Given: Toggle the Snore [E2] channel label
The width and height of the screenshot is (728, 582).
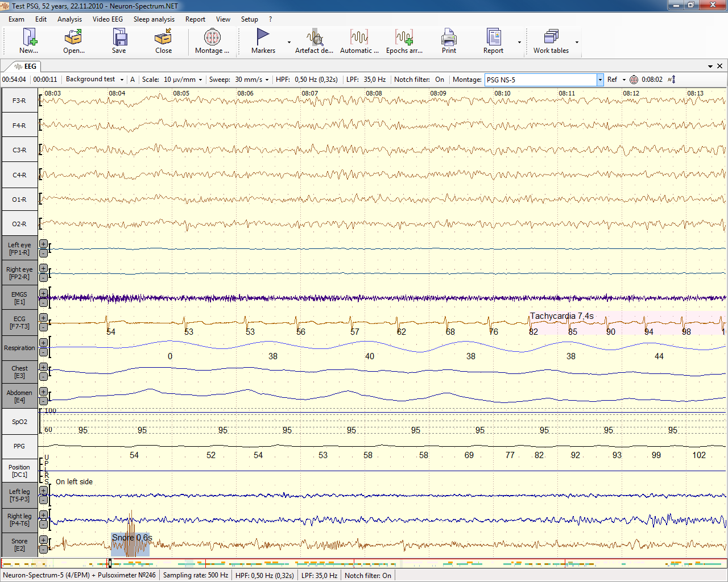Looking at the screenshot, I should [x=19, y=544].
